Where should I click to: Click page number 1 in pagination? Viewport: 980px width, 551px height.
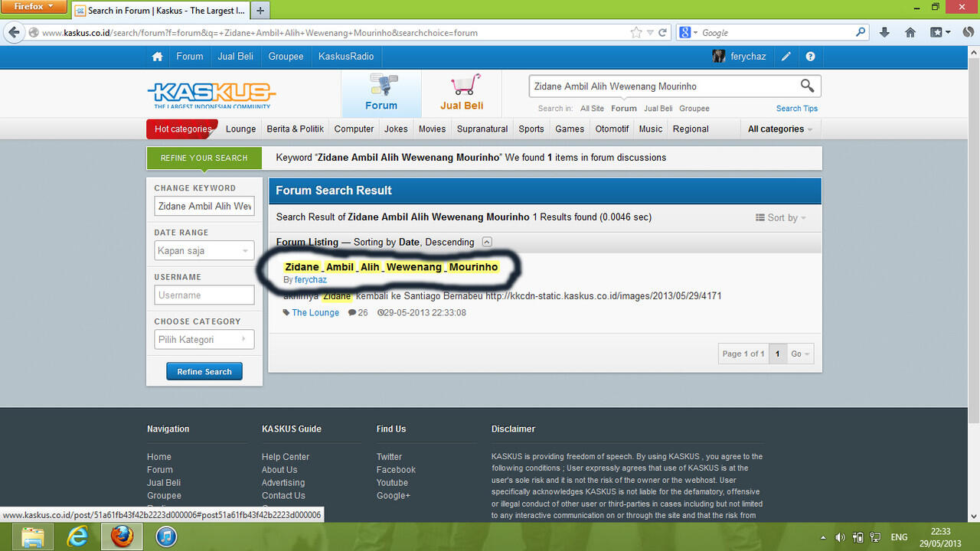tap(777, 354)
